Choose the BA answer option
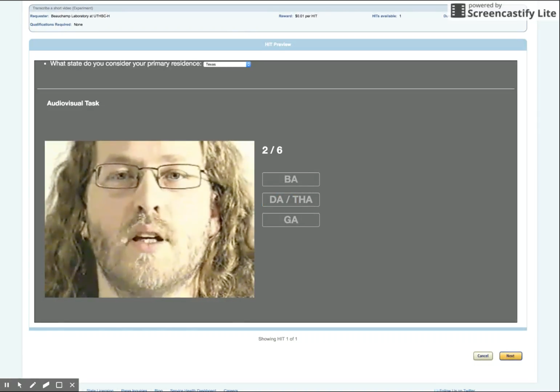560x392 pixels. [x=291, y=180]
